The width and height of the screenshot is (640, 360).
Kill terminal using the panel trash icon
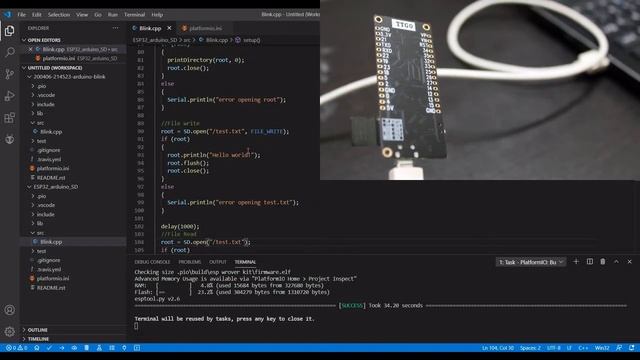coord(603,262)
